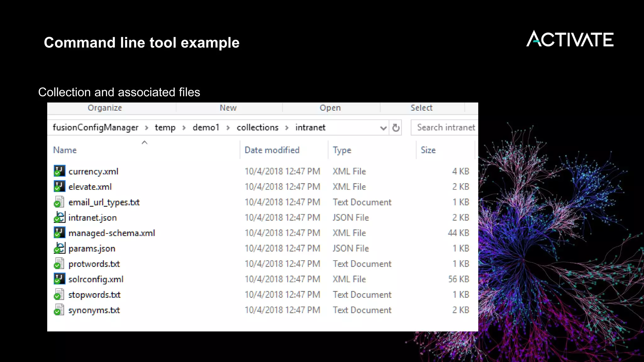Select stopwords.txt file name
Viewport: 644px width, 362px height.
[x=94, y=295]
